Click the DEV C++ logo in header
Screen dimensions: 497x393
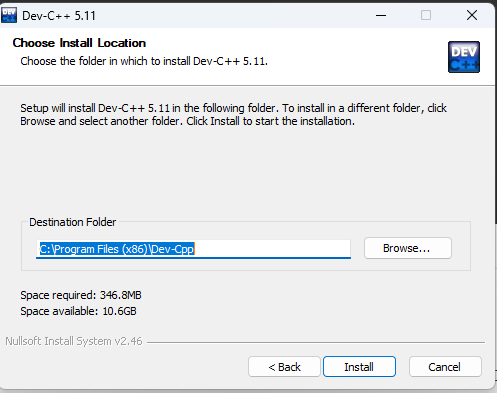point(464,57)
